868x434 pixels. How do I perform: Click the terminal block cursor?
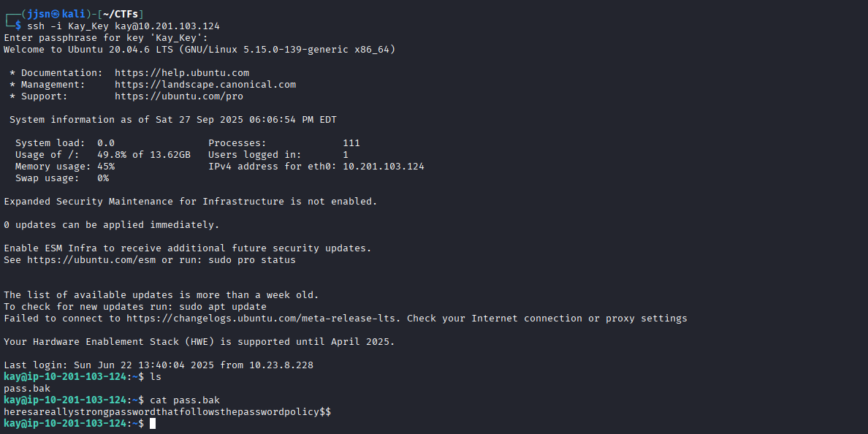click(x=153, y=424)
